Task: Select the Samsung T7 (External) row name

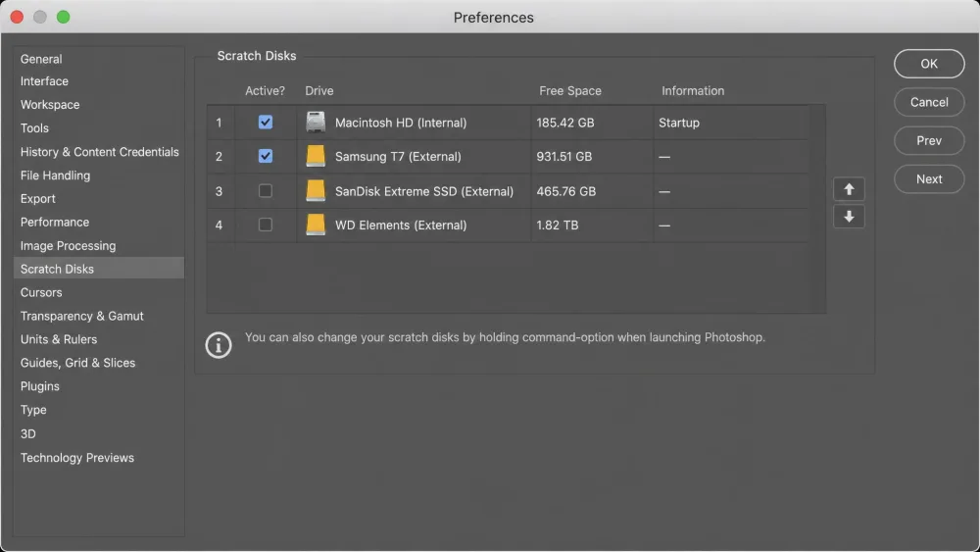Action: pyautogui.click(x=398, y=156)
